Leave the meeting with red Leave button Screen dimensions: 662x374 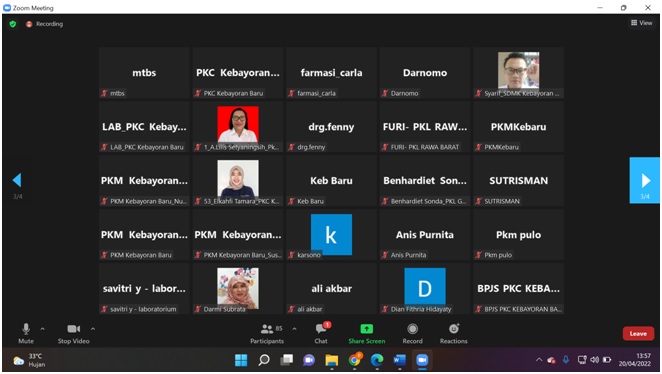tap(638, 333)
